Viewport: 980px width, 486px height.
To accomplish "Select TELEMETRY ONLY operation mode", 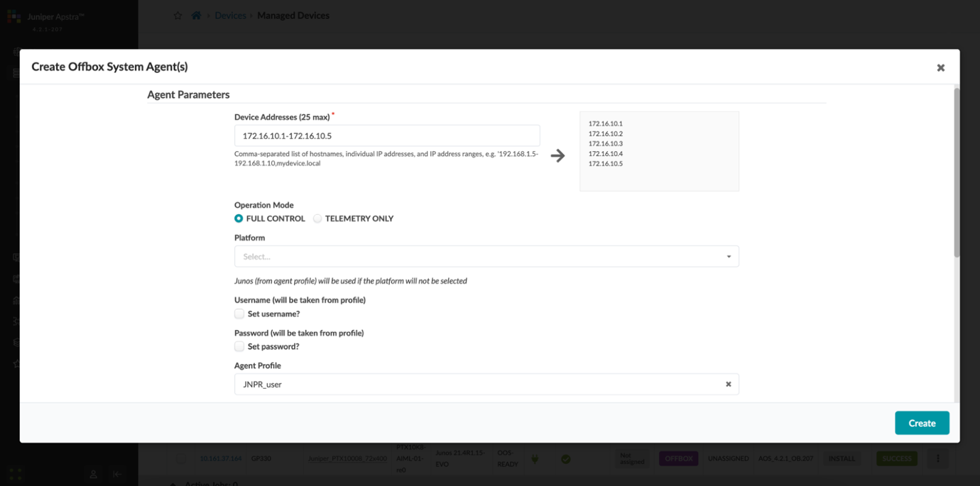I will coord(317,219).
